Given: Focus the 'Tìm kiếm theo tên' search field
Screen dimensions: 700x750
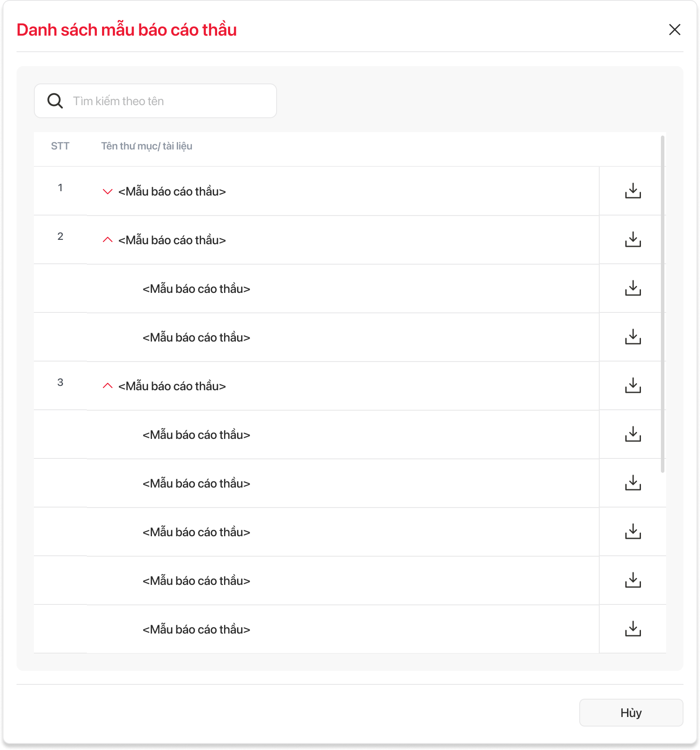Looking at the screenshot, I should tap(169, 101).
